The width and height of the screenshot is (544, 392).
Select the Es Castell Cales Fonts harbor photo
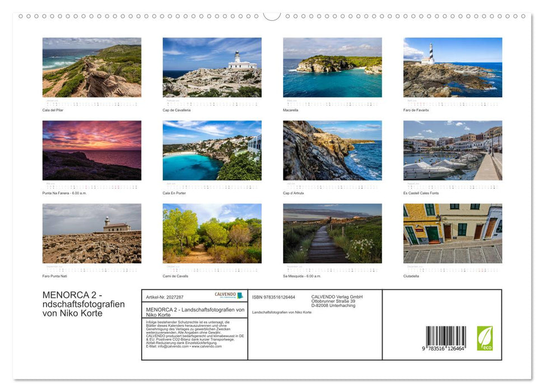click(x=452, y=150)
